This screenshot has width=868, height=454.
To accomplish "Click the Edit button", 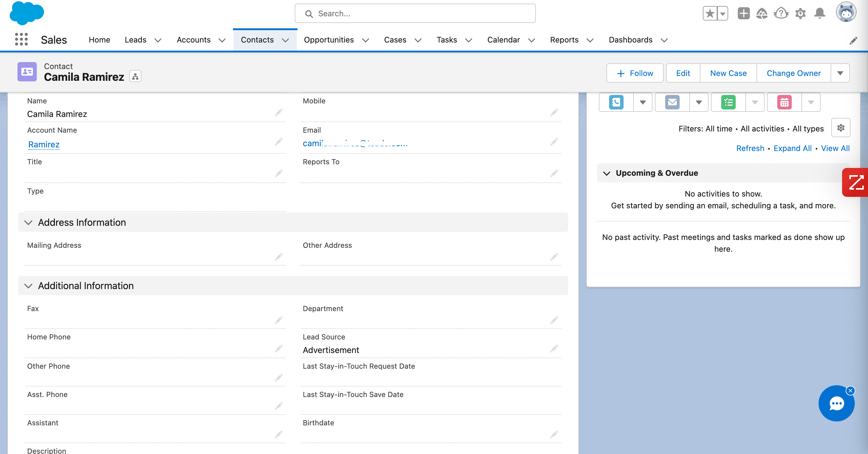I will (x=683, y=73).
